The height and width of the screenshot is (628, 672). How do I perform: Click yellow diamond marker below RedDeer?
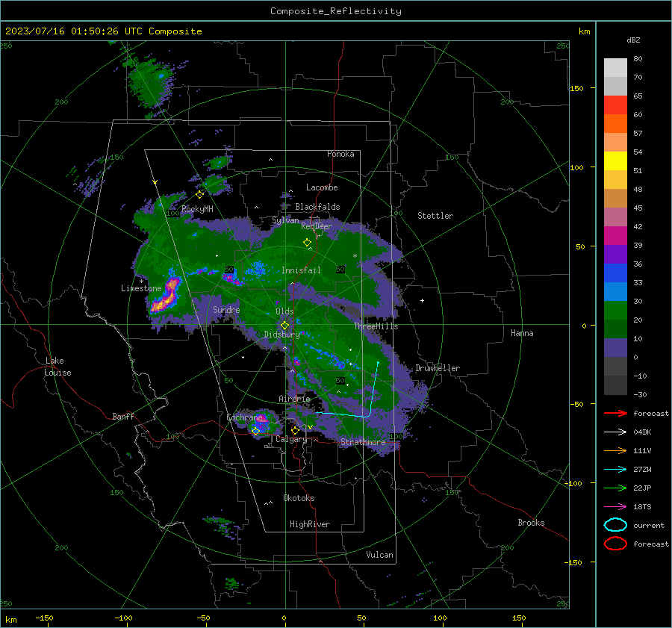[x=307, y=243]
